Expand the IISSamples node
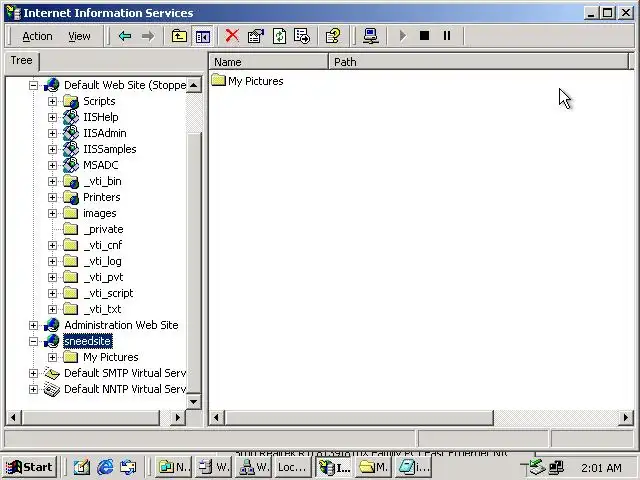Viewport: 640px width, 480px height. pyautogui.click(x=52, y=149)
